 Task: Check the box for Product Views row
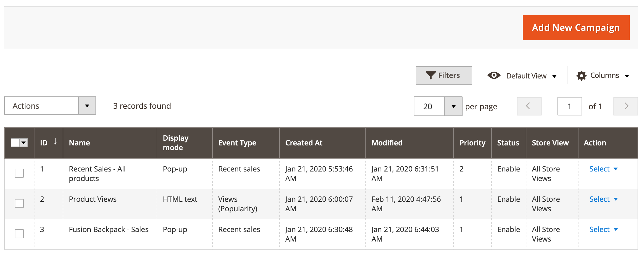click(19, 203)
